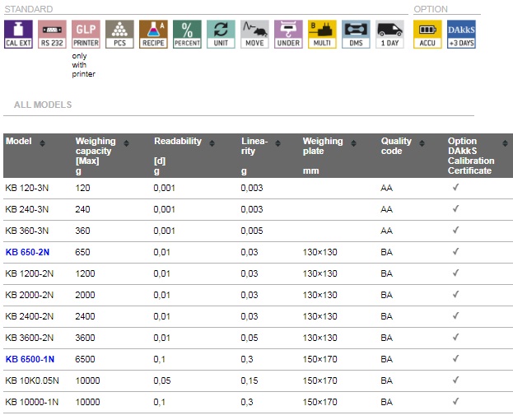The height and width of the screenshot is (420, 513).
Task: Select the DAkkS +3 days option icon
Action: click(x=460, y=34)
